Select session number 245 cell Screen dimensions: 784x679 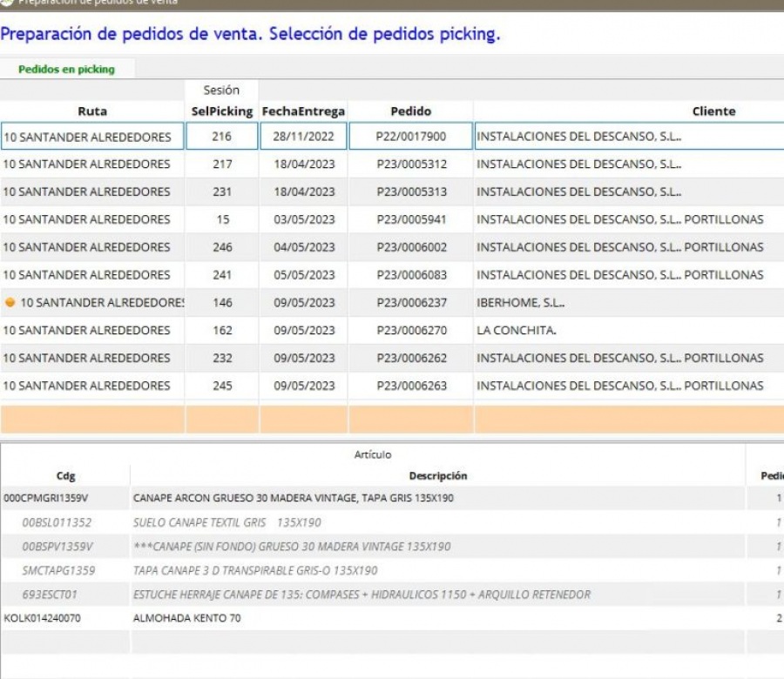coord(222,386)
